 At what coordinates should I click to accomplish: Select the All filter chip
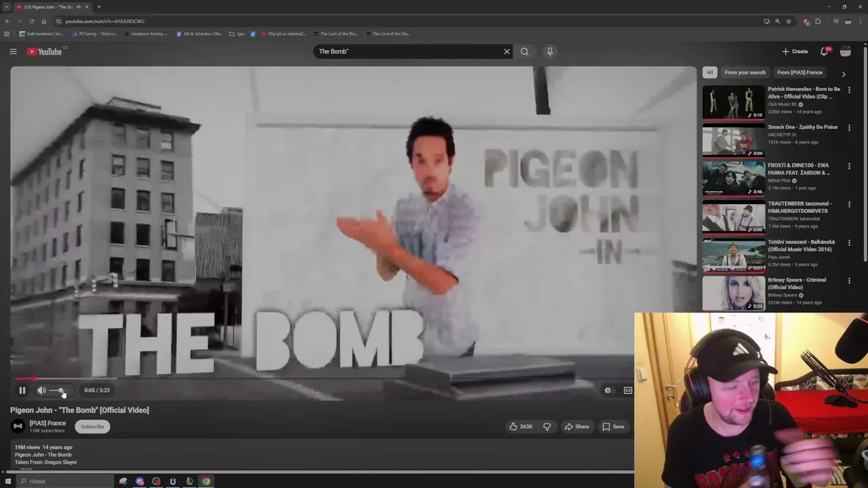(x=709, y=73)
